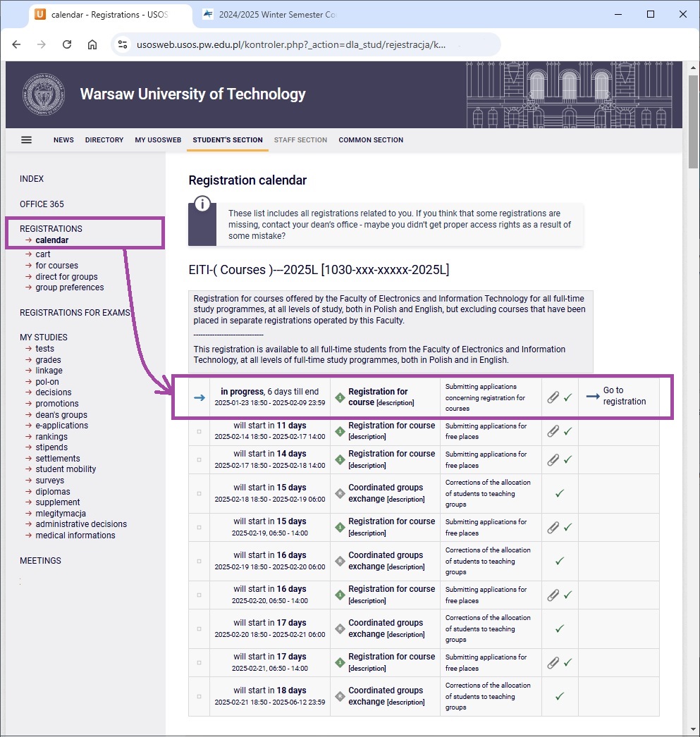
Task: Open for courses sidebar link
Action: click(57, 266)
